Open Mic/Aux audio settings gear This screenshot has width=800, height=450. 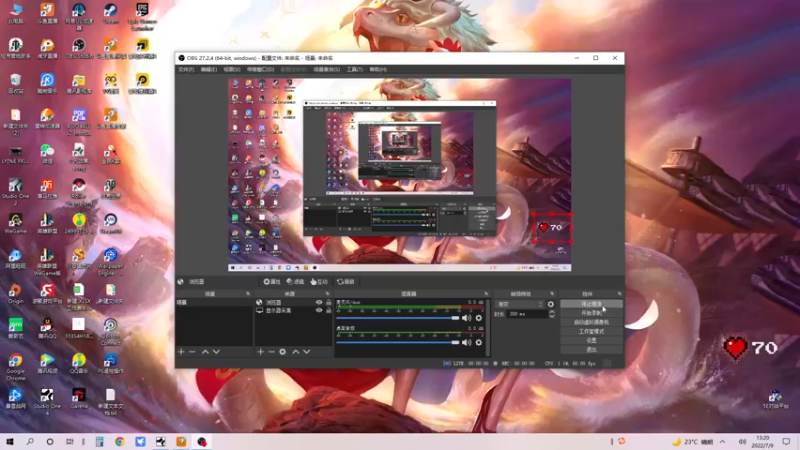click(x=479, y=318)
